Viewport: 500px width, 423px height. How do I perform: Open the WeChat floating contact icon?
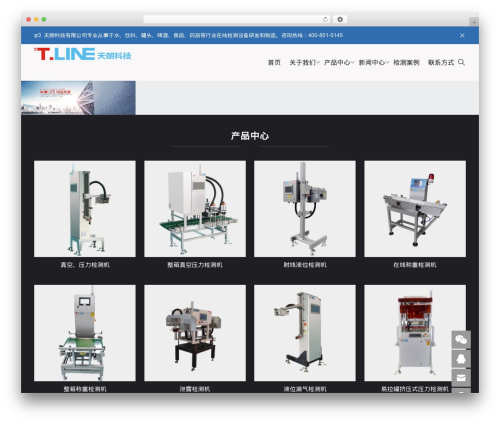[461, 340]
